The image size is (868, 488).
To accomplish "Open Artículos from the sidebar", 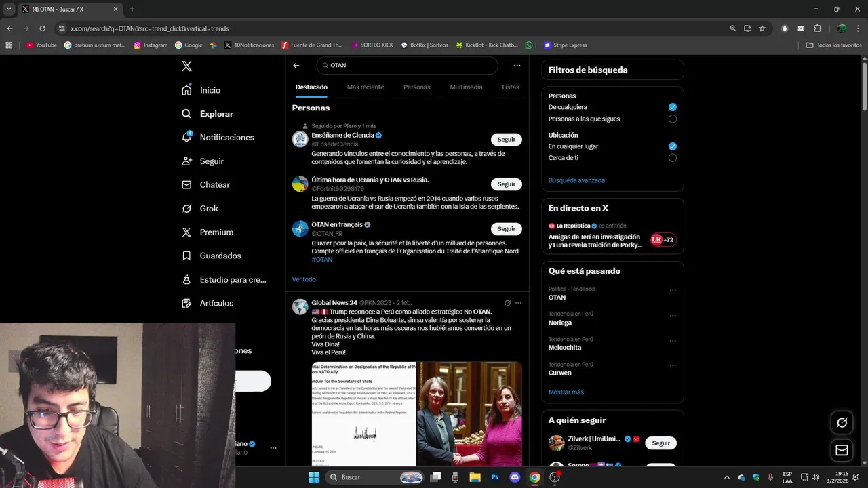I will tap(208, 303).
